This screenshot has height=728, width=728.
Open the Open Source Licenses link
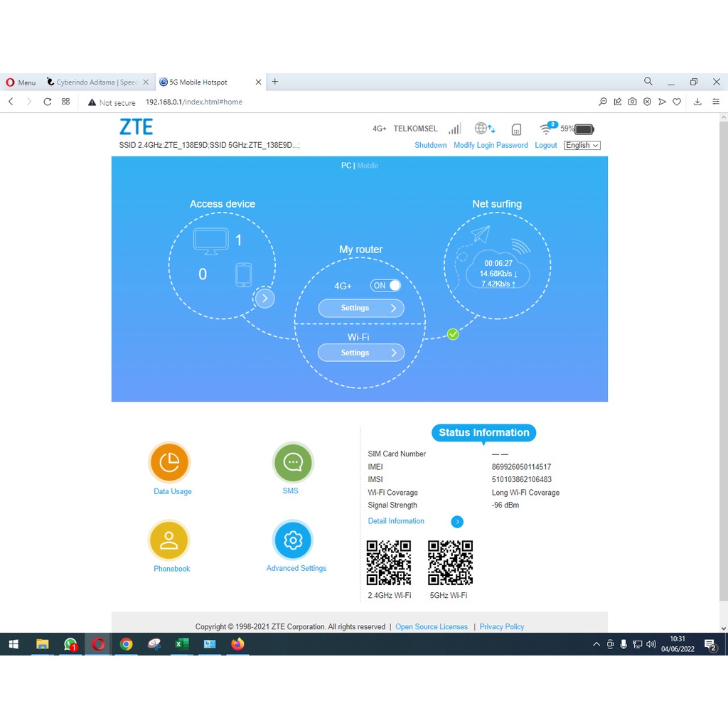point(432,627)
